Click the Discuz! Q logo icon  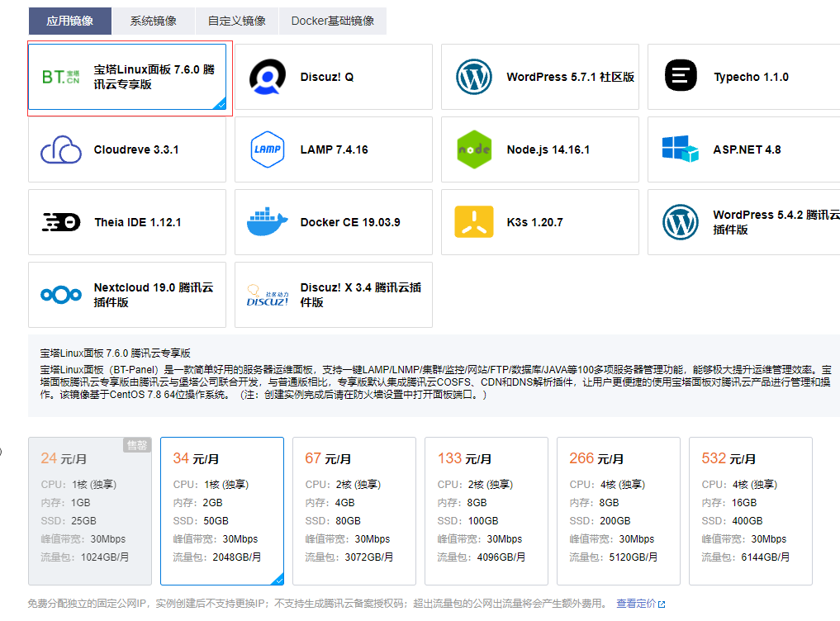[x=268, y=77]
